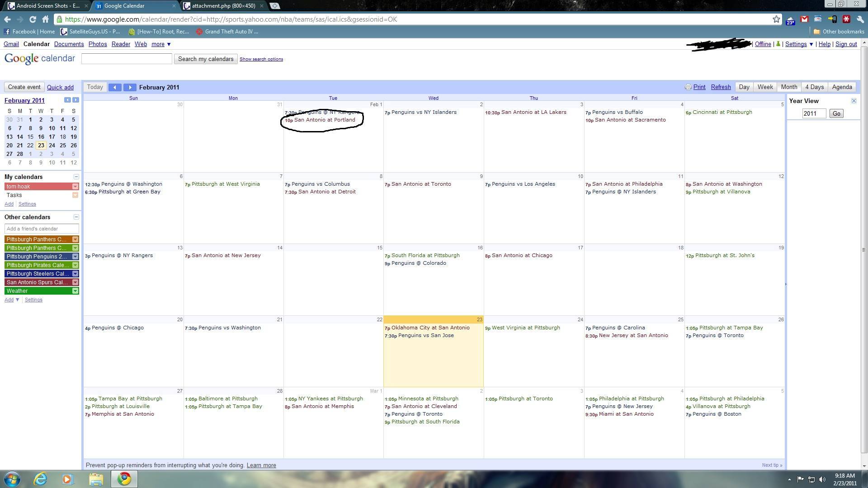Open Windows Explorer folder on taskbar

[96, 479]
